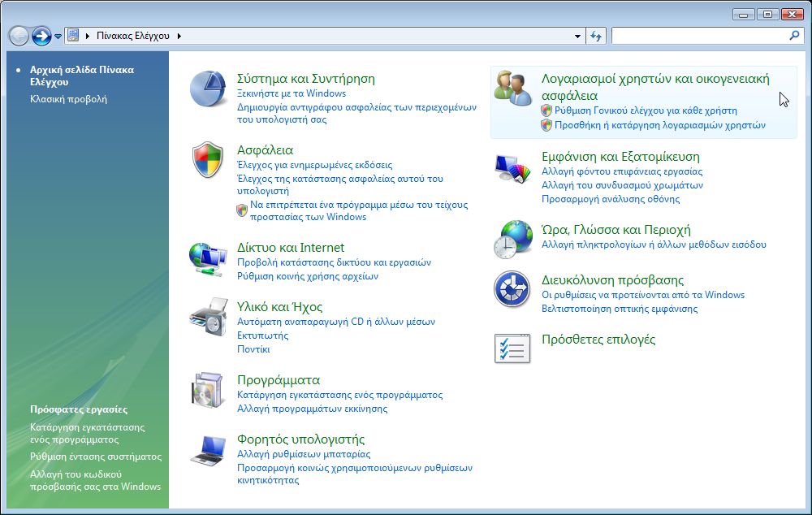The width and height of the screenshot is (812, 515).
Task: Click the refresh button beside the address bar
Action: click(596, 36)
